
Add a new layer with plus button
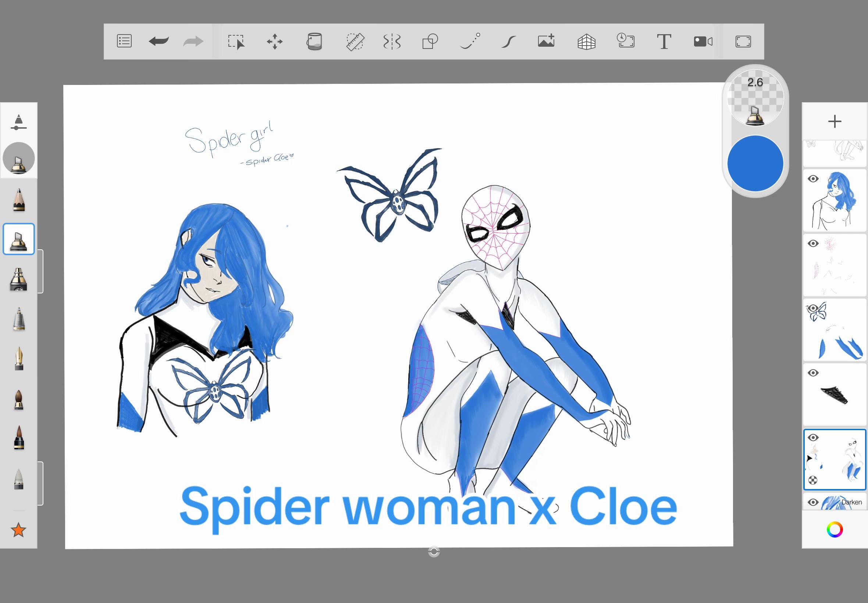[x=835, y=121]
